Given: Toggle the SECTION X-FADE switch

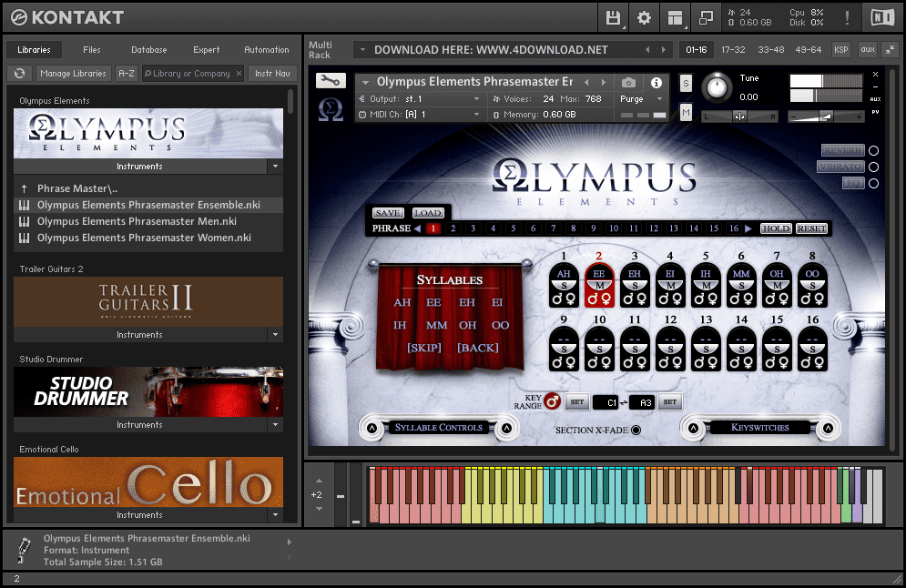Looking at the screenshot, I should point(636,430).
